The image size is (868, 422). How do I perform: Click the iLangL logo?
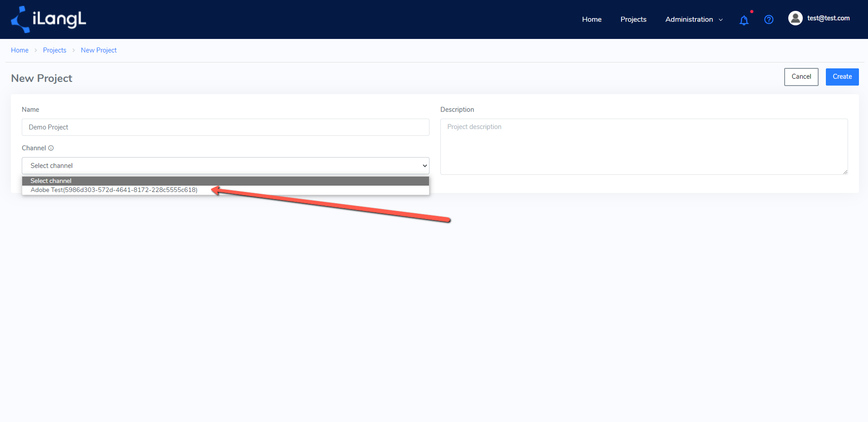tap(48, 19)
